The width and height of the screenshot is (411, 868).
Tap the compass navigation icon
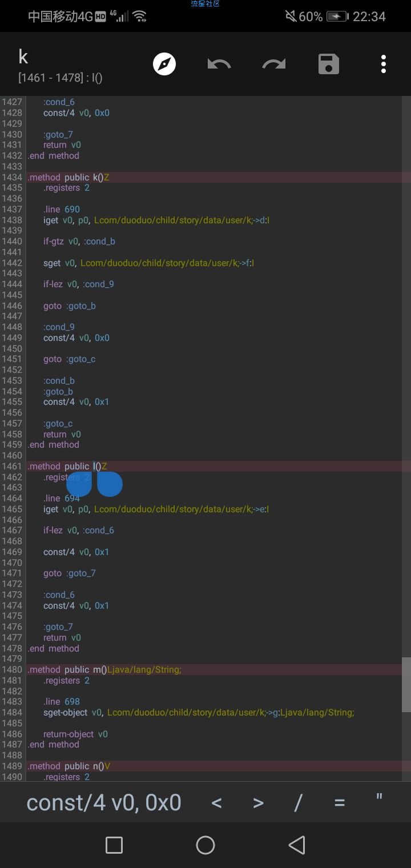pos(164,64)
